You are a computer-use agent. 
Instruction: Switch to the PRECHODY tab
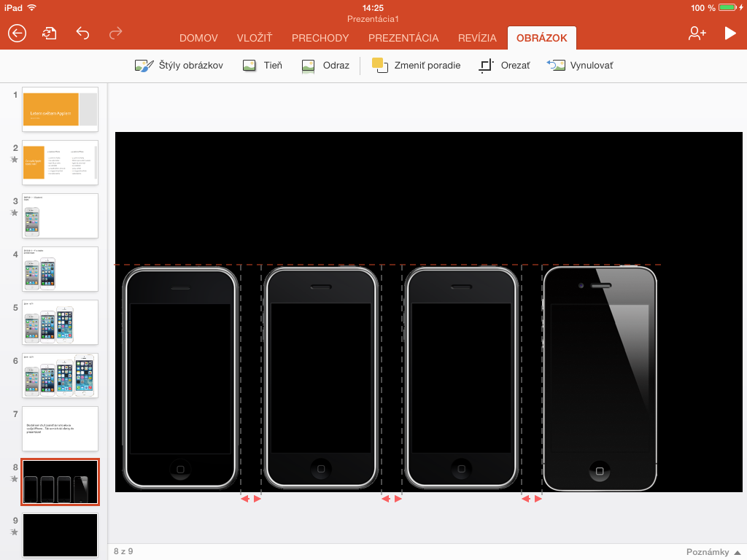(320, 39)
